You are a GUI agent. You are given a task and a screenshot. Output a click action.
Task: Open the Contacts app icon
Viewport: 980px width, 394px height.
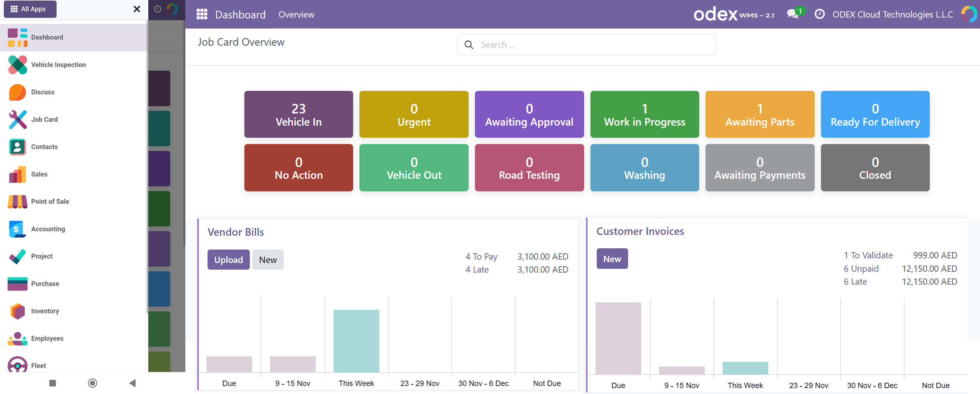click(18, 147)
